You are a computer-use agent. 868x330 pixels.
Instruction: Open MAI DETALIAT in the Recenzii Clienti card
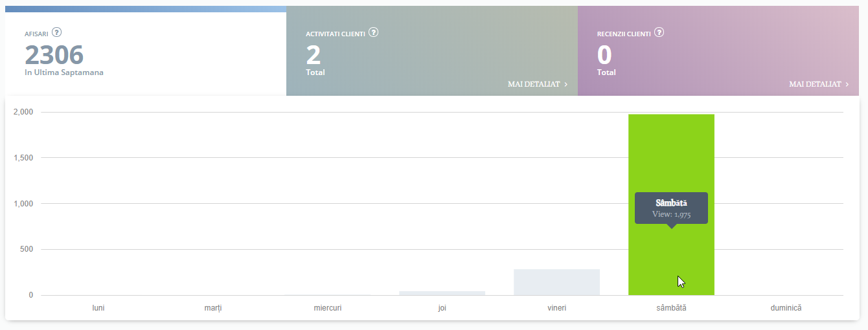point(819,84)
